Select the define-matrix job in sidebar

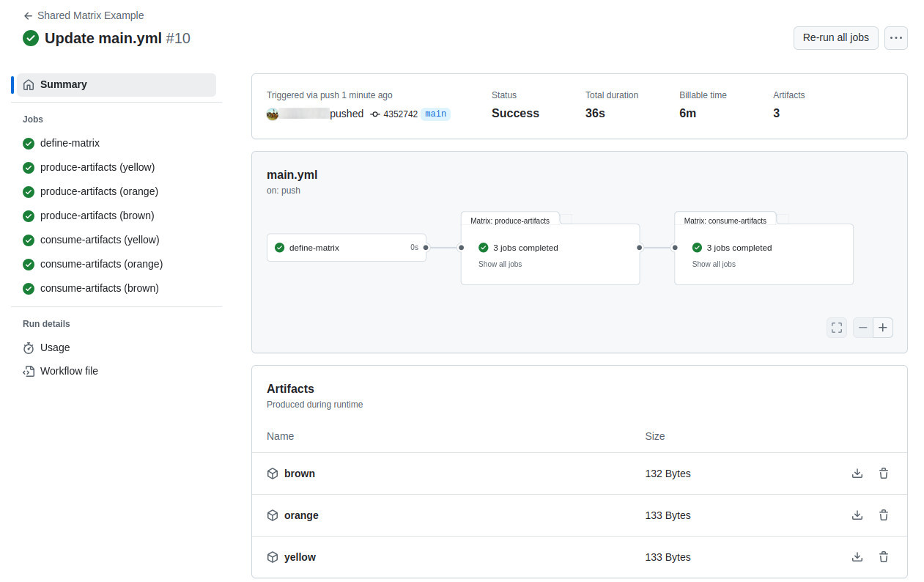click(x=70, y=143)
